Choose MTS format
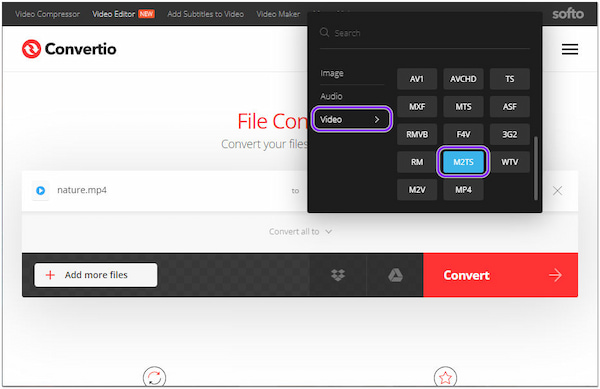Viewport: 600px width, 389px height. point(463,107)
